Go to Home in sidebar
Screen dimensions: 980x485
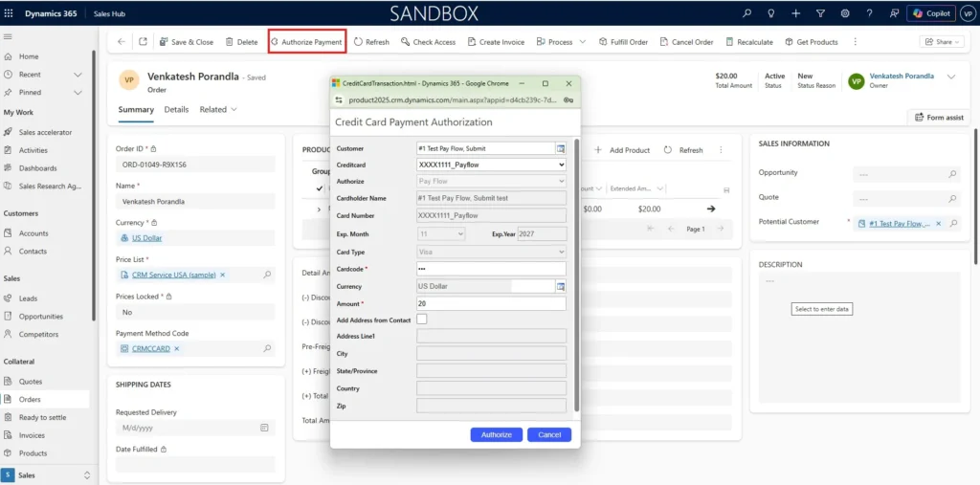pos(29,56)
